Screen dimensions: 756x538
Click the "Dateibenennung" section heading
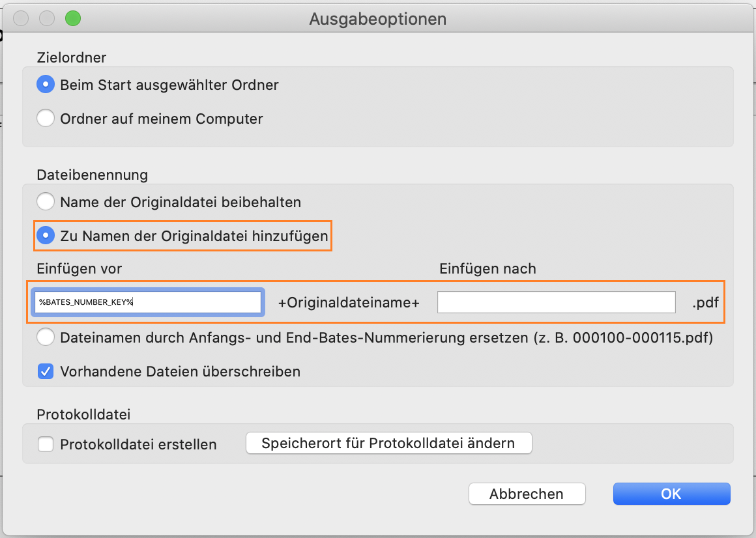[x=93, y=175]
